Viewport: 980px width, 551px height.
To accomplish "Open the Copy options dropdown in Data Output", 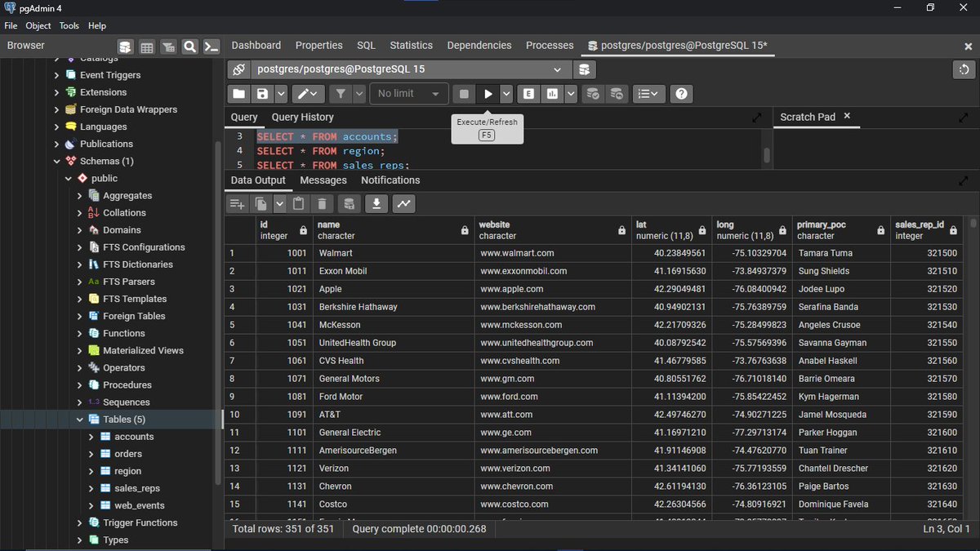I will pyautogui.click(x=279, y=204).
